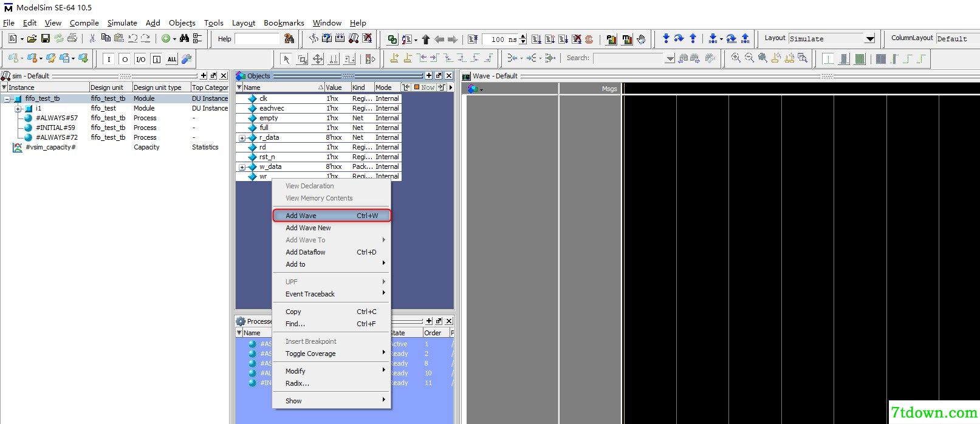Click the Save floppy disk icon
This screenshot has width=980, height=424.
(45, 38)
